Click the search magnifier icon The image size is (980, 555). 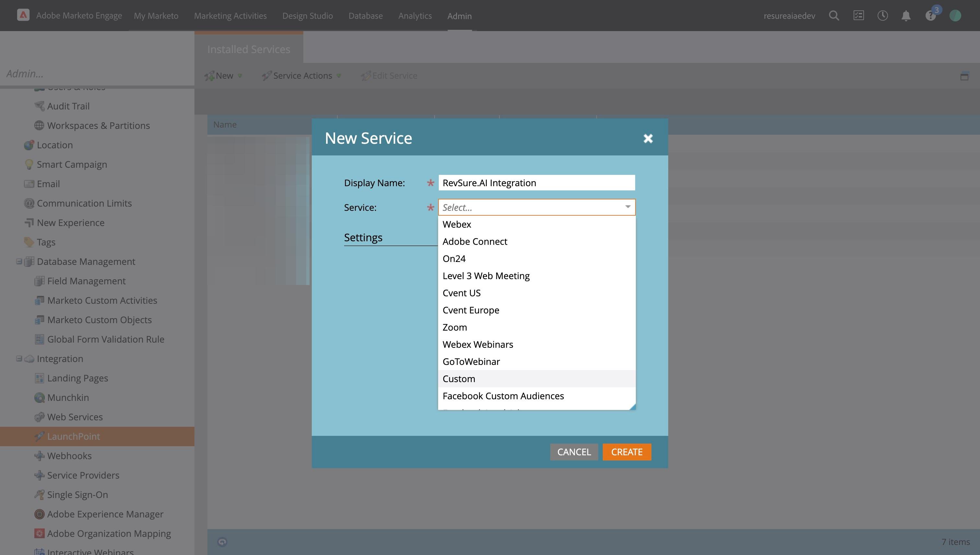coord(834,16)
